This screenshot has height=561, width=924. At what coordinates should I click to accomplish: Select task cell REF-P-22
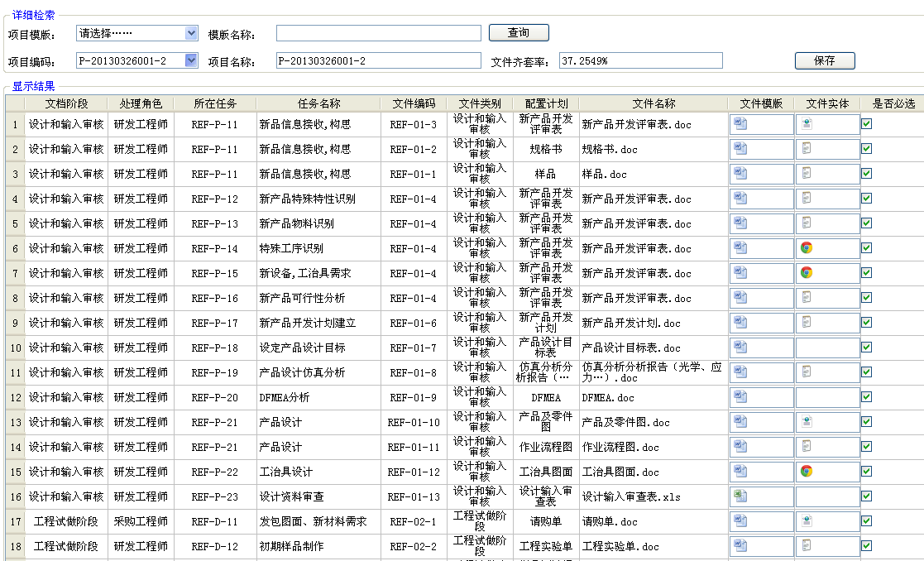pyautogui.click(x=214, y=472)
